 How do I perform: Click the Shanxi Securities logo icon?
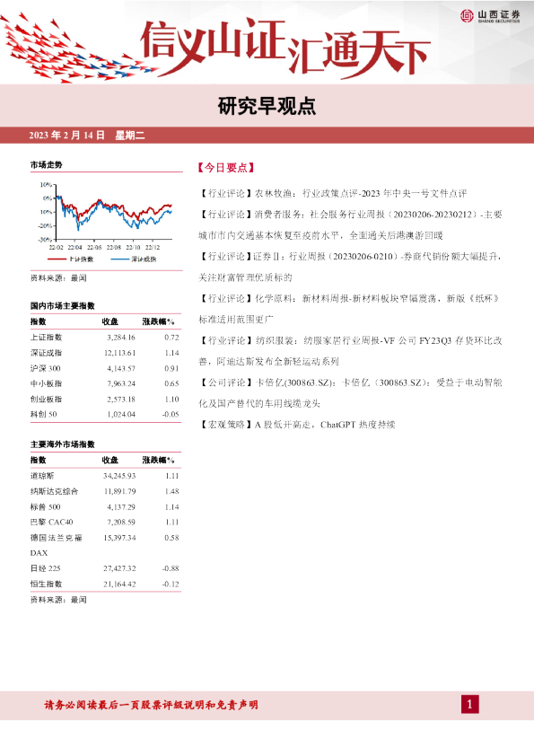tap(467, 15)
